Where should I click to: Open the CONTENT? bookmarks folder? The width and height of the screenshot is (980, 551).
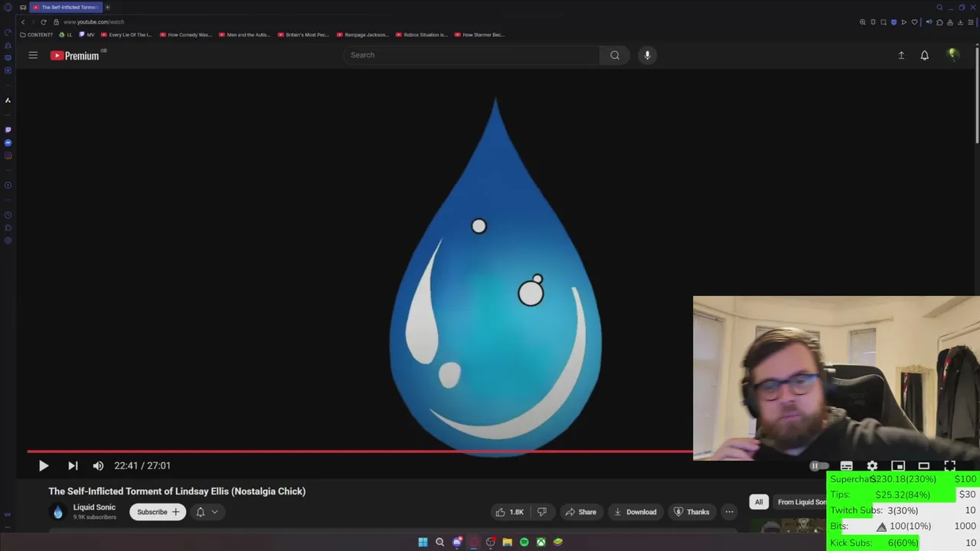point(37,34)
